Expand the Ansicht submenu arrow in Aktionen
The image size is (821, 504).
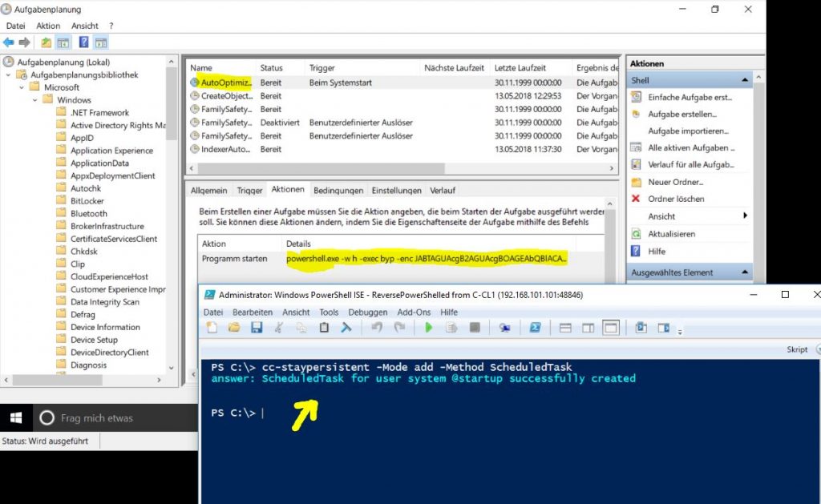745,216
